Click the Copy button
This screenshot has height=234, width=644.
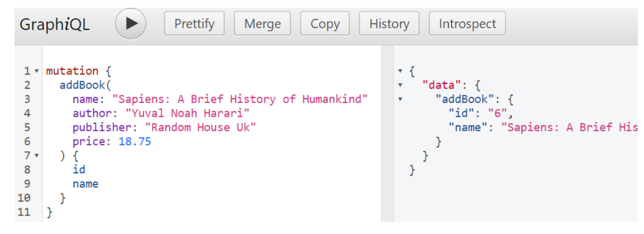pos(325,24)
